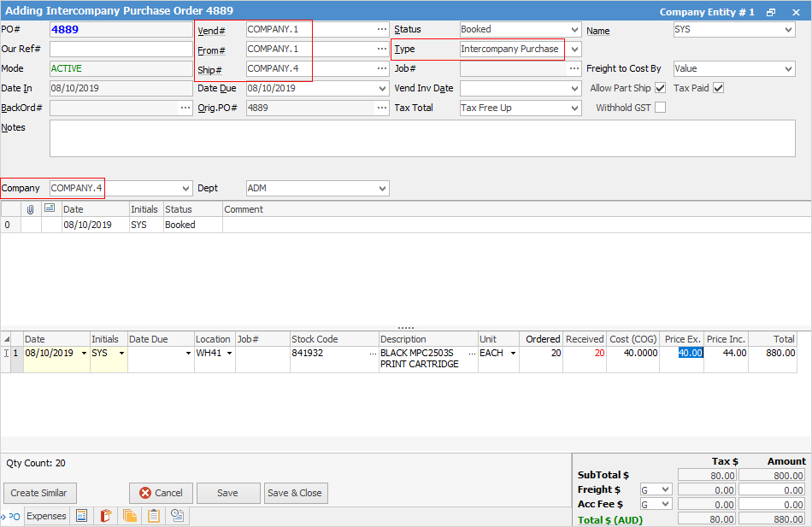812x527 pixels.
Task: Open the clipboard tab icon
Action: coord(154,516)
